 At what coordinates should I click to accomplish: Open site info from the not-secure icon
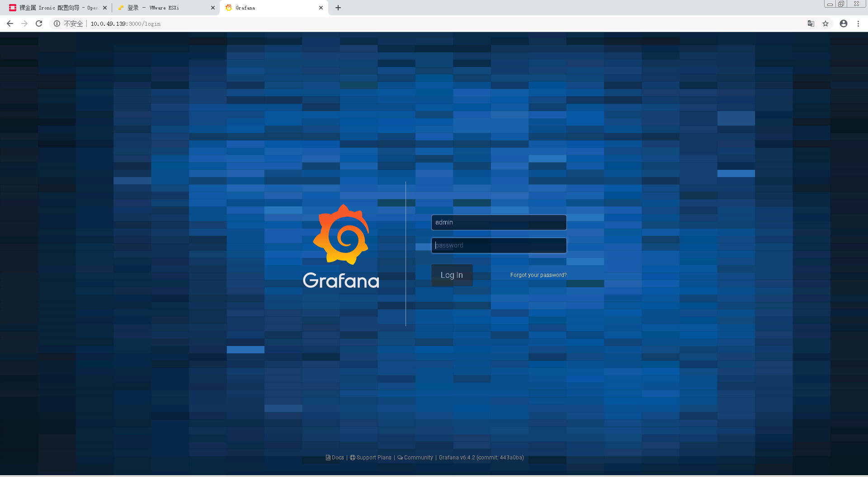point(57,23)
